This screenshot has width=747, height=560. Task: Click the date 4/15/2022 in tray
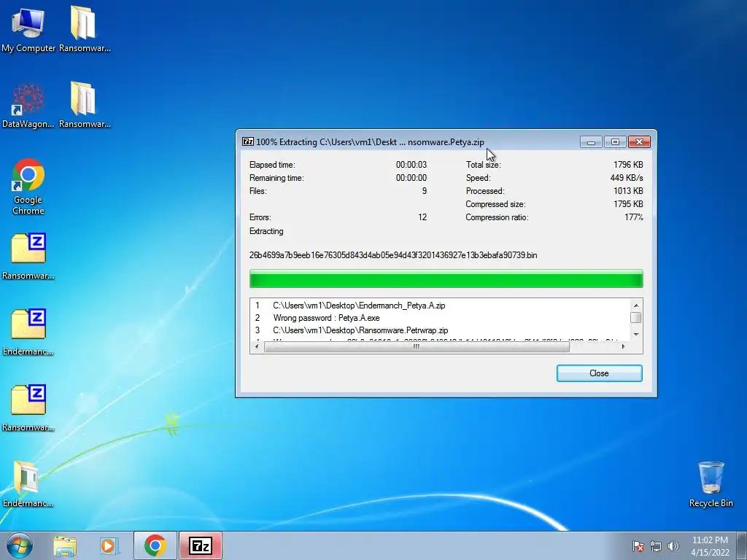tap(710, 553)
